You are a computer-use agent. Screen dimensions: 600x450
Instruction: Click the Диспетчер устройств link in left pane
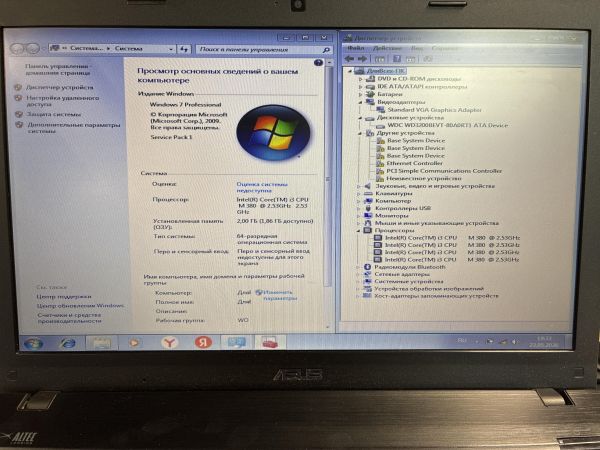60,87
